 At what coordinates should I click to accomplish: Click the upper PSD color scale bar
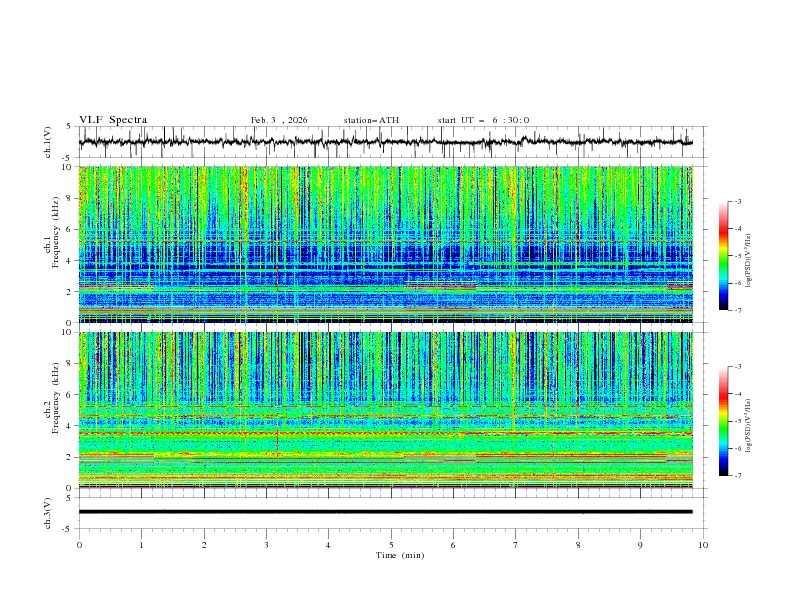[x=723, y=255]
